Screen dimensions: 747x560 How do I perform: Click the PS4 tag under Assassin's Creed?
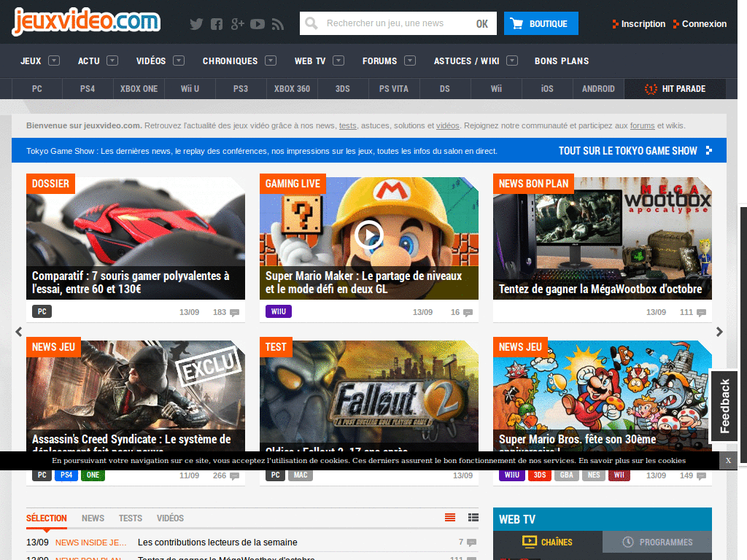coord(66,475)
